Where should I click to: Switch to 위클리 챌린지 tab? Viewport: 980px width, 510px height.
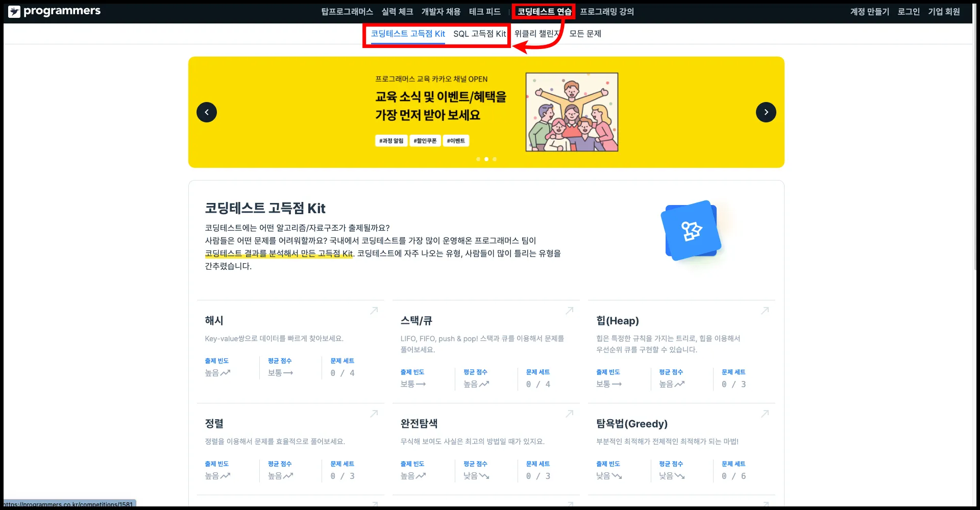tap(537, 34)
